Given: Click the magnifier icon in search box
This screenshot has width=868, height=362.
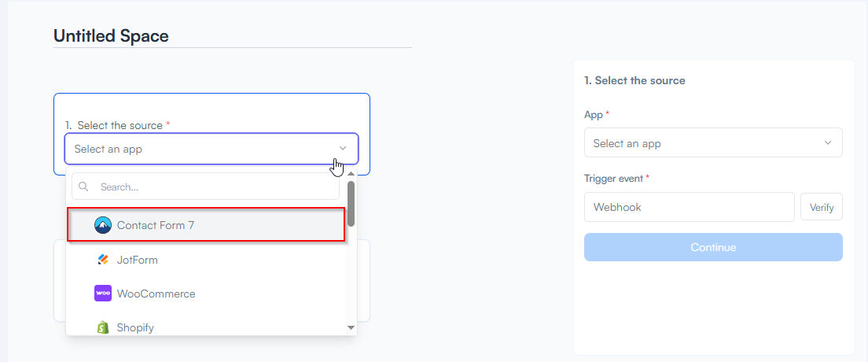Looking at the screenshot, I should [x=83, y=187].
